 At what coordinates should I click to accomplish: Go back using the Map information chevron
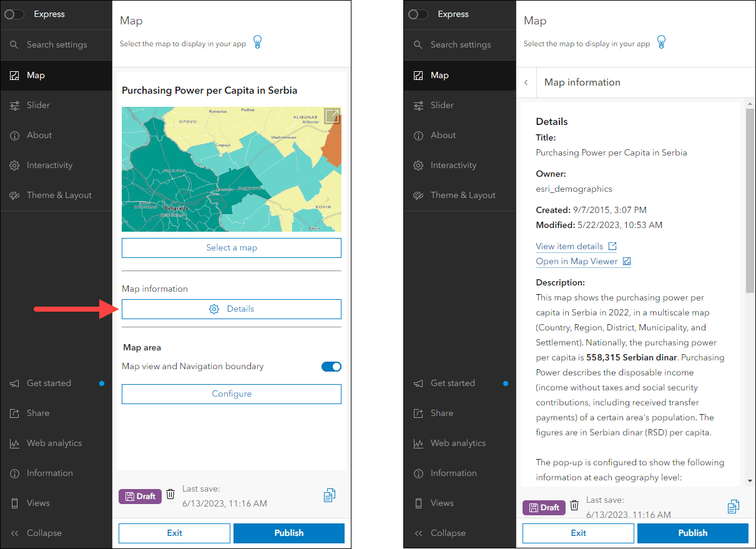point(526,82)
